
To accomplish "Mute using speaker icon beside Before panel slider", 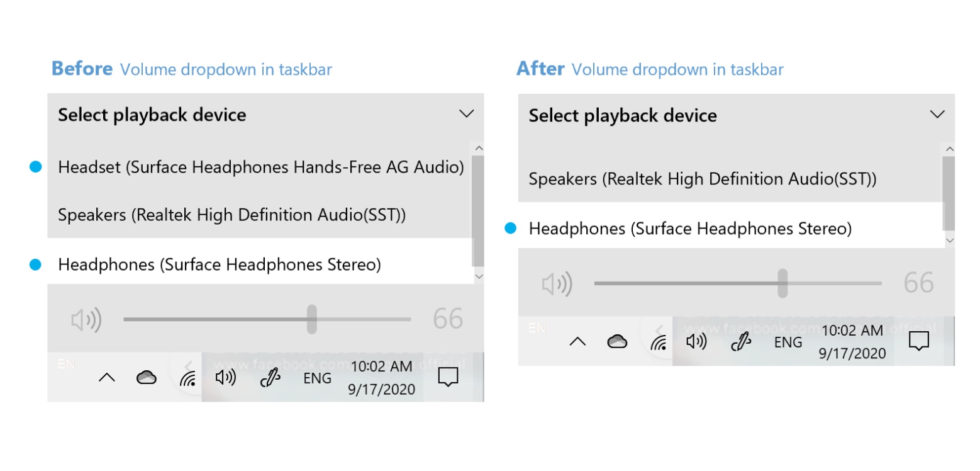I will (86, 320).
